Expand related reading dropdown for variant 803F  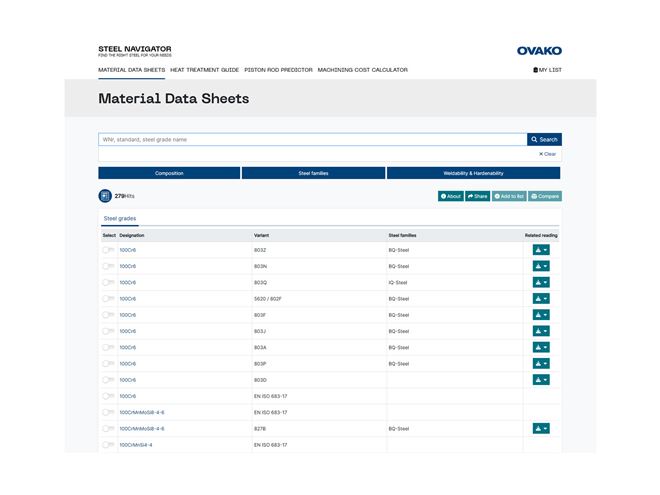coord(541,315)
